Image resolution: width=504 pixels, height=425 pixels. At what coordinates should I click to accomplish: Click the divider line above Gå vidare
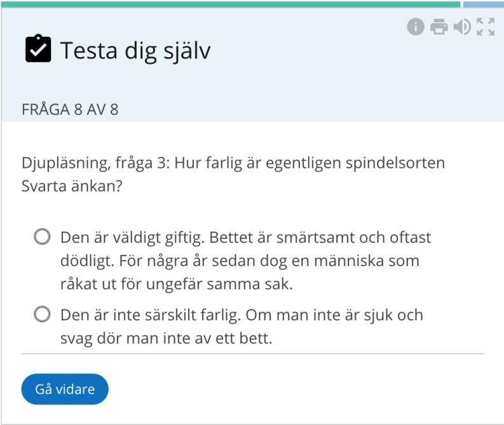click(x=253, y=354)
